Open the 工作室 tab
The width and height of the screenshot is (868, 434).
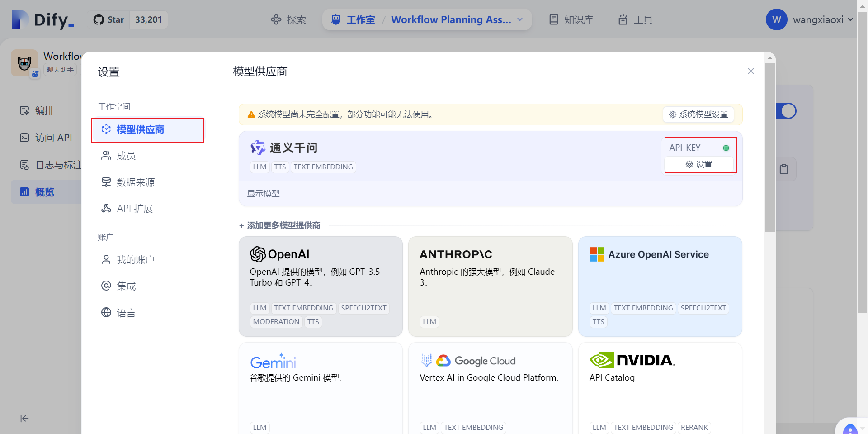360,20
